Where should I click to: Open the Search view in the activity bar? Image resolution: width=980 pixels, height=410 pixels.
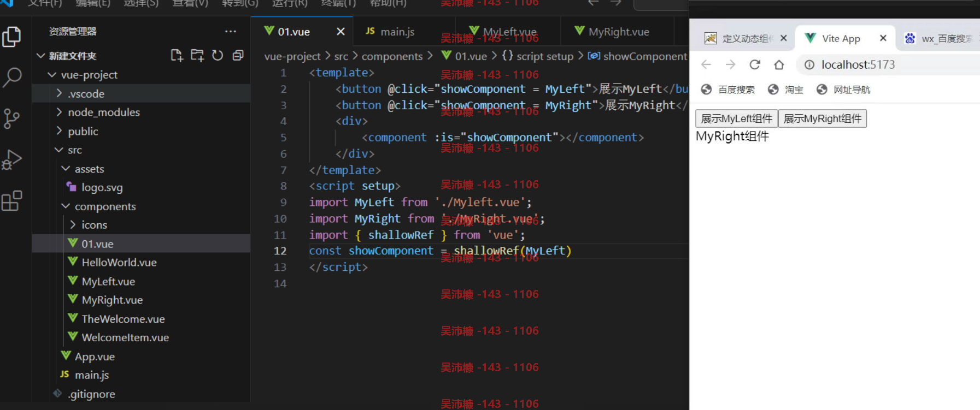point(12,78)
